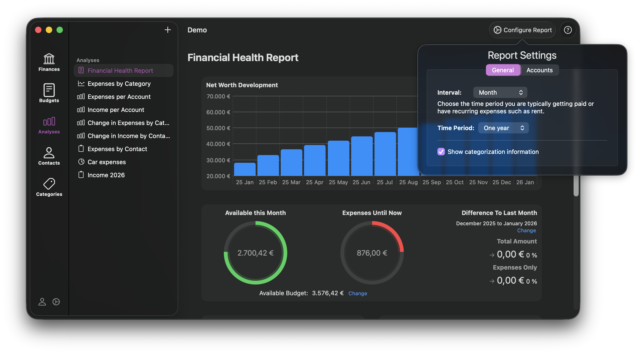Open the settings gear in sidebar bottom

tap(56, 302)
